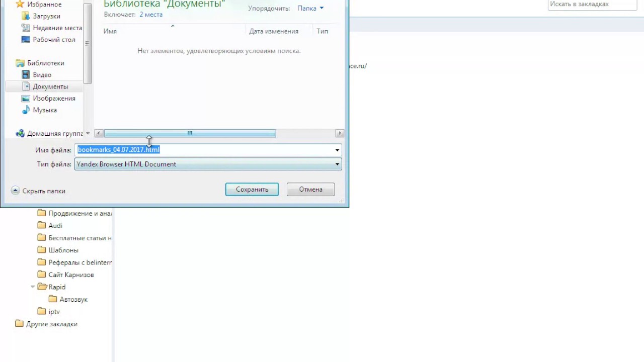Click the horizontal scrollbar right arrow
This screenshot has height=362, width=644.
[340, 133]
